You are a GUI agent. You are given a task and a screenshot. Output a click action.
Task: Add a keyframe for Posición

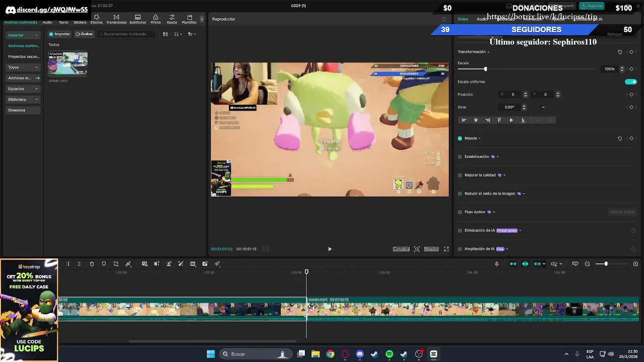[631, 95]
